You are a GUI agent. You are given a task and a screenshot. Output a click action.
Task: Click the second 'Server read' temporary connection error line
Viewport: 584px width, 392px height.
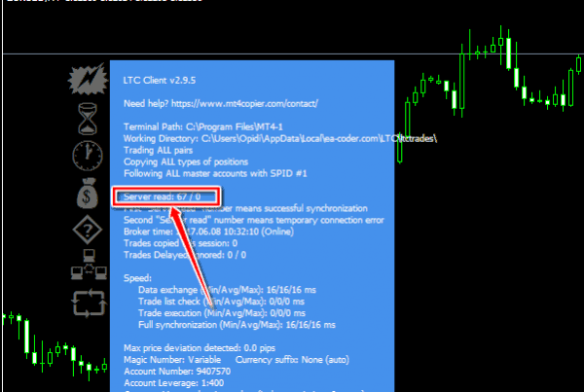254,220
